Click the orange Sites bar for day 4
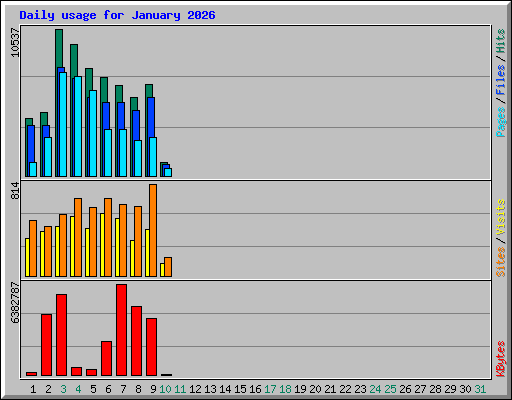This screenshot has width=512, height=400. (78, 237)
